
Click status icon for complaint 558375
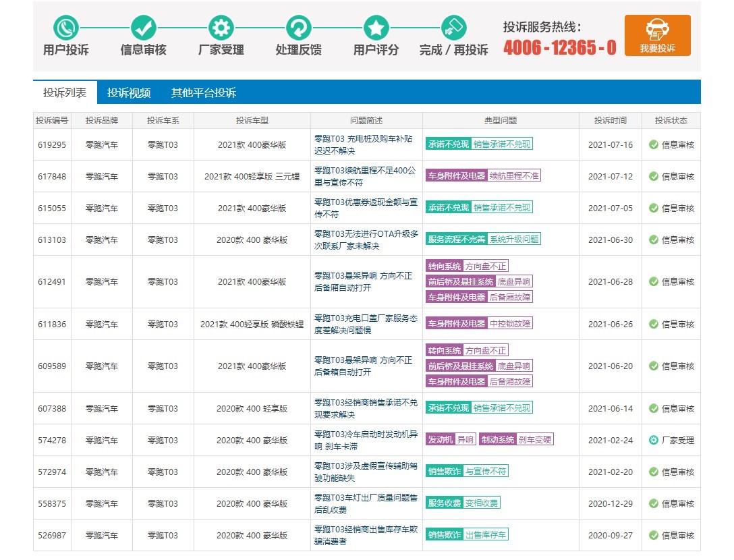point(654,503)
